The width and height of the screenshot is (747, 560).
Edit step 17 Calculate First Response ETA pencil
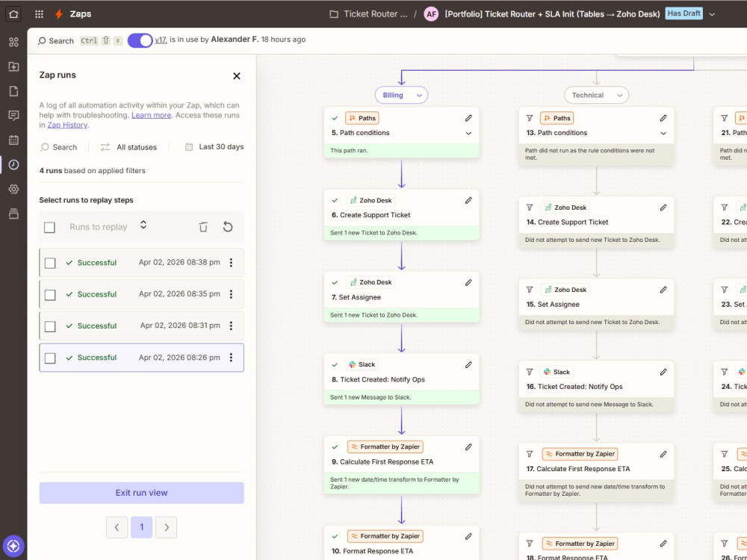coord(663,454)
